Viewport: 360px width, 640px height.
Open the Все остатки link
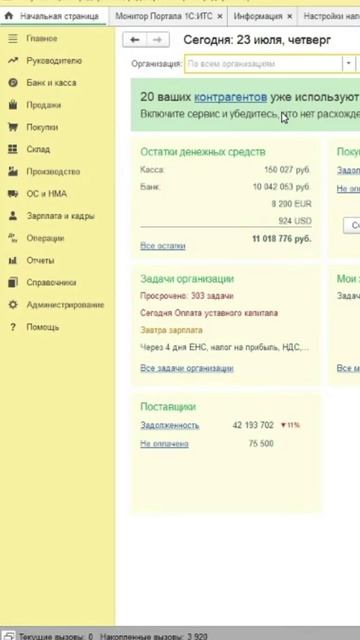tap(163, 246)
